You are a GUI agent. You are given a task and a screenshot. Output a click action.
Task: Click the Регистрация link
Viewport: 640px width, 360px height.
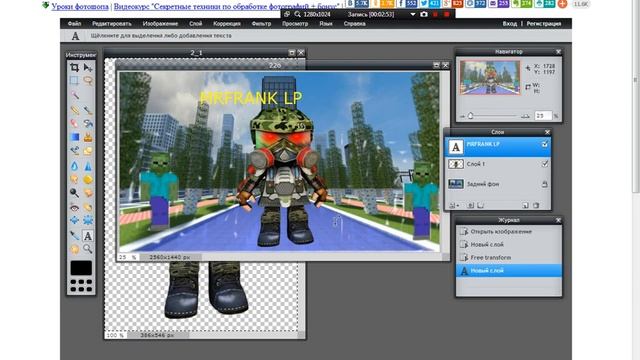544,24
